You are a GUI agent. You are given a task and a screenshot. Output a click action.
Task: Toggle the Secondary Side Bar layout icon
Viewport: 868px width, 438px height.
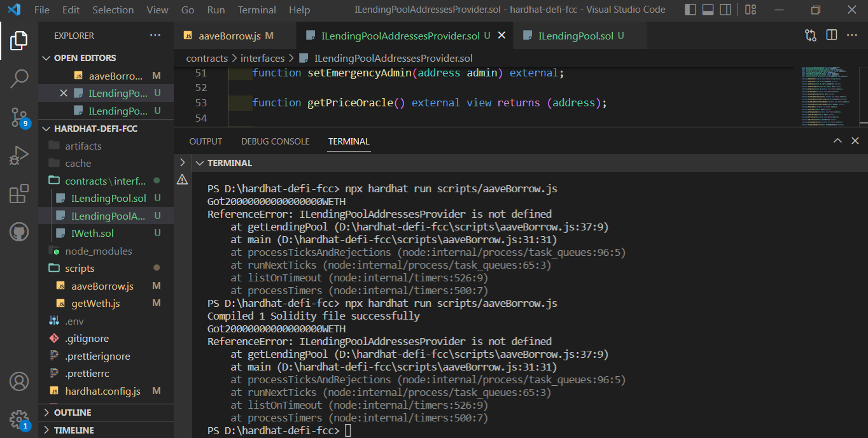pos(725,10)
